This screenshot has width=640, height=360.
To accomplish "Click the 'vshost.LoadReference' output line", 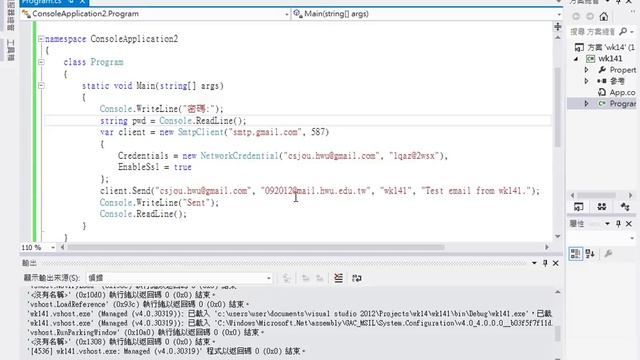I will (x=138, y=304).
